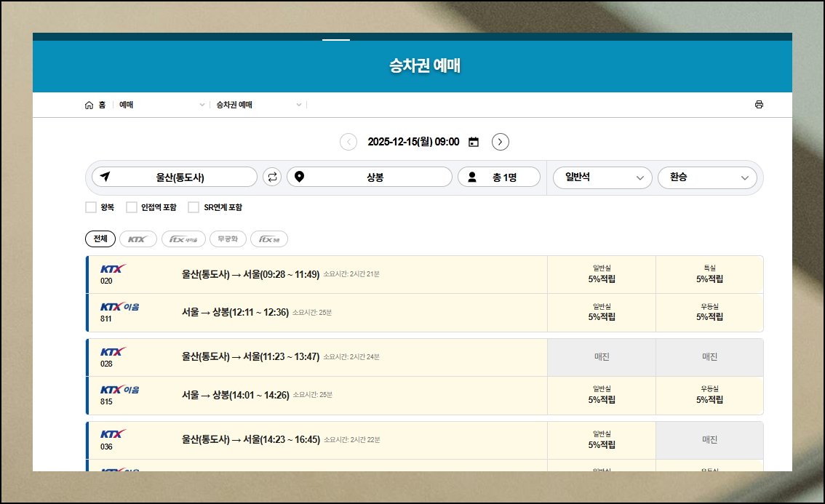
Task: Click route 서울 → 상봉(12:11 ~ 12:36)
Action: point(235,313)
